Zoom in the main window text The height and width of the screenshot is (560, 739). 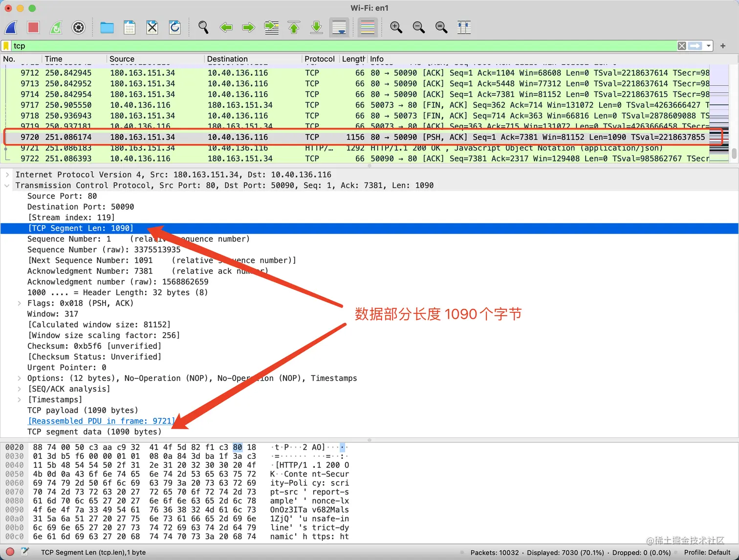point(396,27)
